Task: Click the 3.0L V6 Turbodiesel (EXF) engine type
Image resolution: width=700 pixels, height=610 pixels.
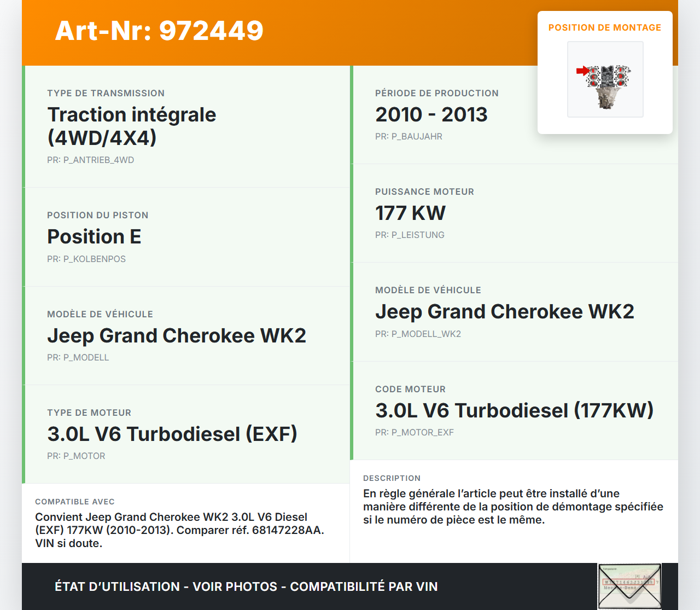Action: [172, 434]
